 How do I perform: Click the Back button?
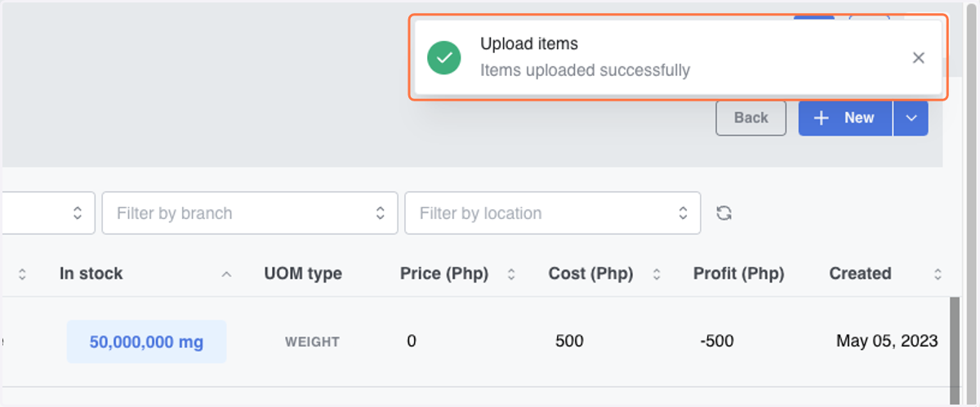751,118
